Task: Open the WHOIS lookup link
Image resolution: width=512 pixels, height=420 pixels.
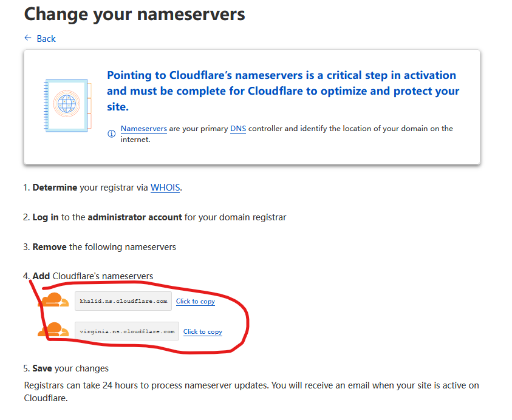Action: click(165, 188)
